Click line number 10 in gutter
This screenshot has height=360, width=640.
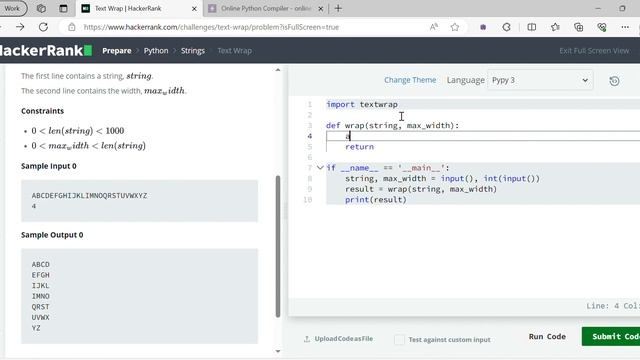pos(308,200)
